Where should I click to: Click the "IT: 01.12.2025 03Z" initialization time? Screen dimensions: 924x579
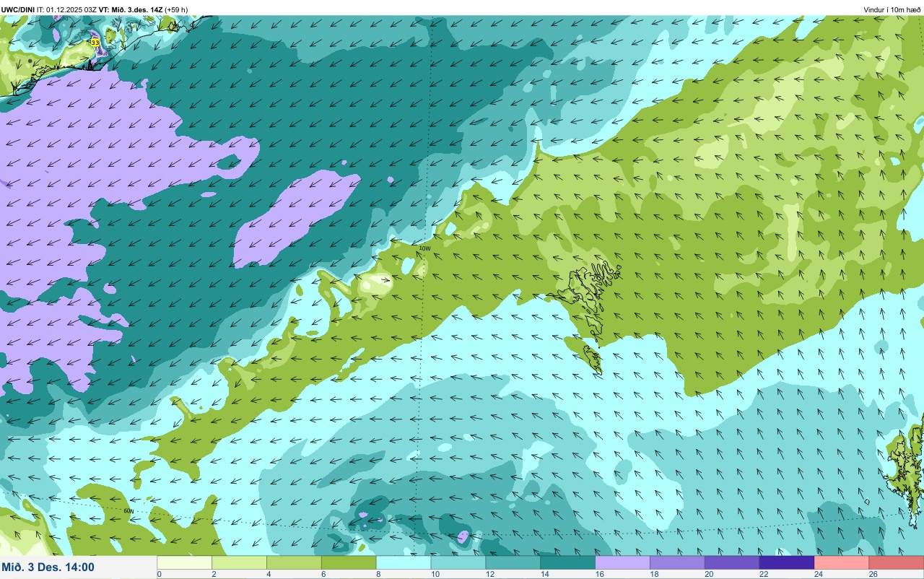pos(67,9)
